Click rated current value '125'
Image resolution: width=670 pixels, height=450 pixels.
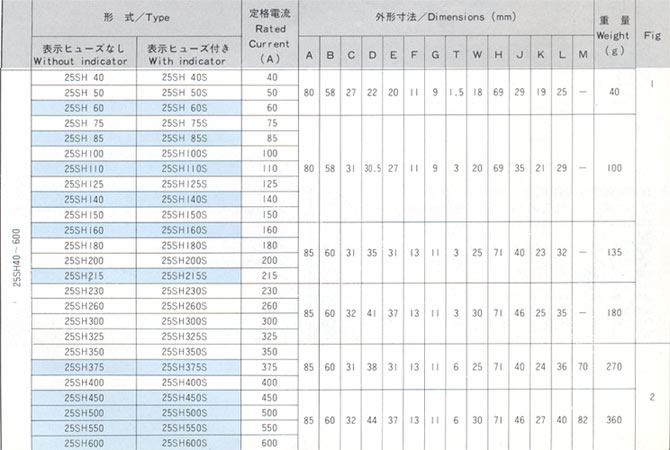pyautogui.click(x=270, y=184)
